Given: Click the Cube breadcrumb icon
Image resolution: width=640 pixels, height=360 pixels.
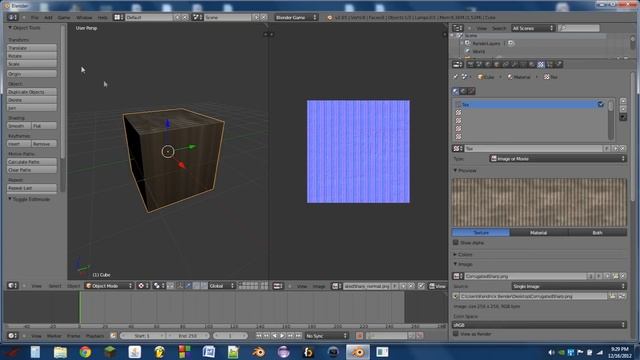Looking at the screenshot, I should tap(480, 77).
